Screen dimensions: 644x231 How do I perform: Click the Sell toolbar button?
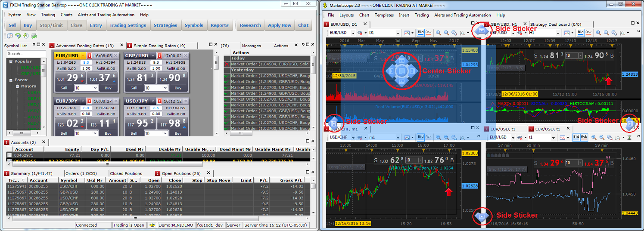point(12,25)
